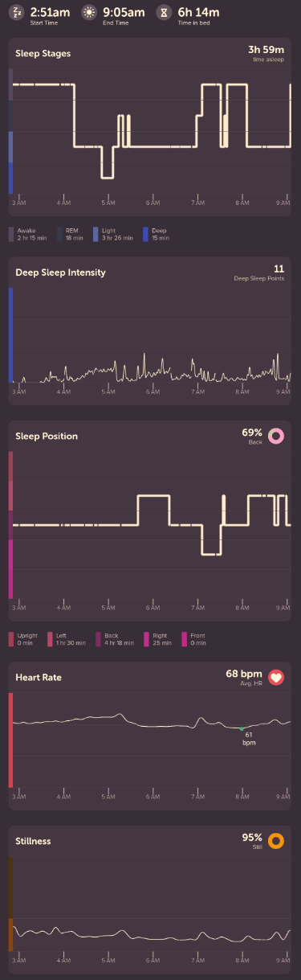Click the Time in bed hourglass icon

pyautogui.click(x=164, y=13)
